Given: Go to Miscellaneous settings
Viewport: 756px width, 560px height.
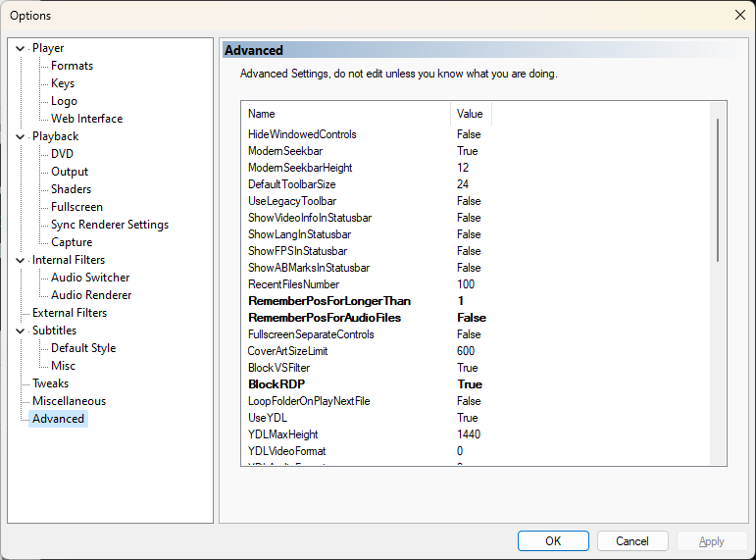Looking at the screenshot, I should pos(69,401).
